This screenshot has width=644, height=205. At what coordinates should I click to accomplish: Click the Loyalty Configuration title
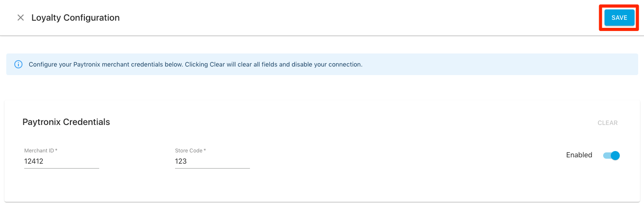pos(75,18)
